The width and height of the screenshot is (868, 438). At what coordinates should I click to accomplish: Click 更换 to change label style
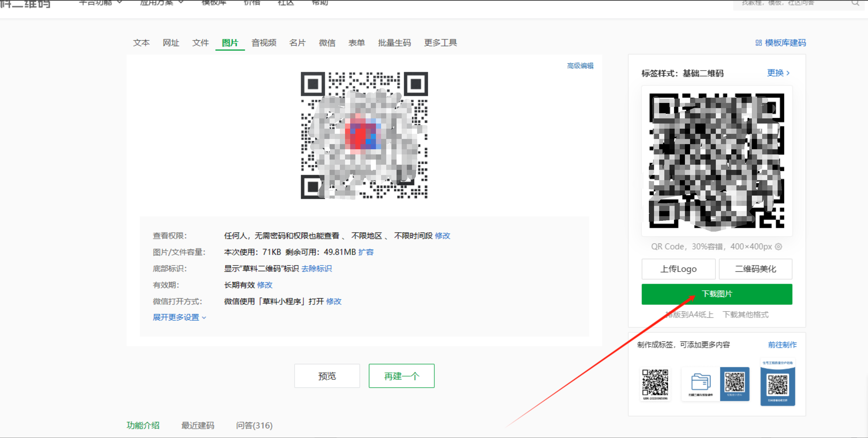[x=775, y=73]
